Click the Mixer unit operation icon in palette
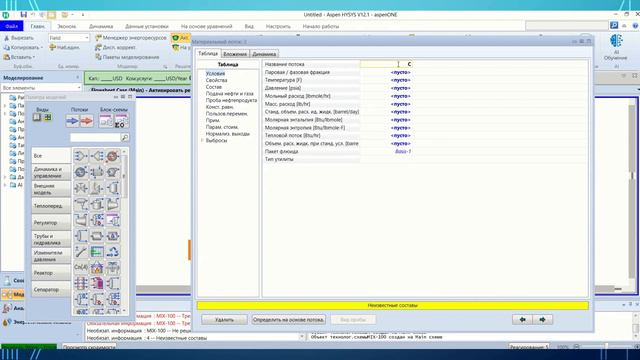The height and width of the screenshot is (360, 640). (x=81, y=156)
